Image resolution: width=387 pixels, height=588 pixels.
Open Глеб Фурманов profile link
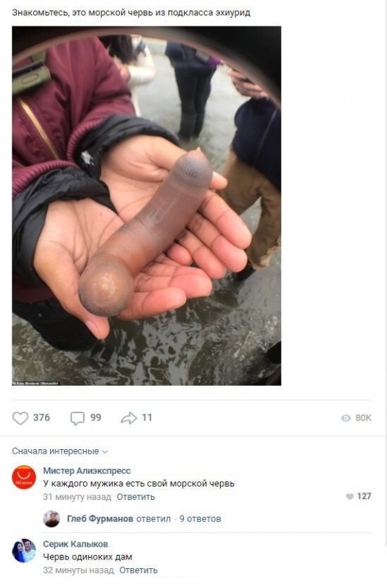coord(100,519)
